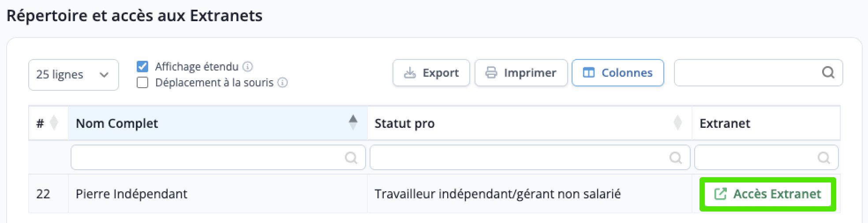Click the magnifier icon in the global search box
This screenshot has width=868, height=223.
[x=828, y=72]
